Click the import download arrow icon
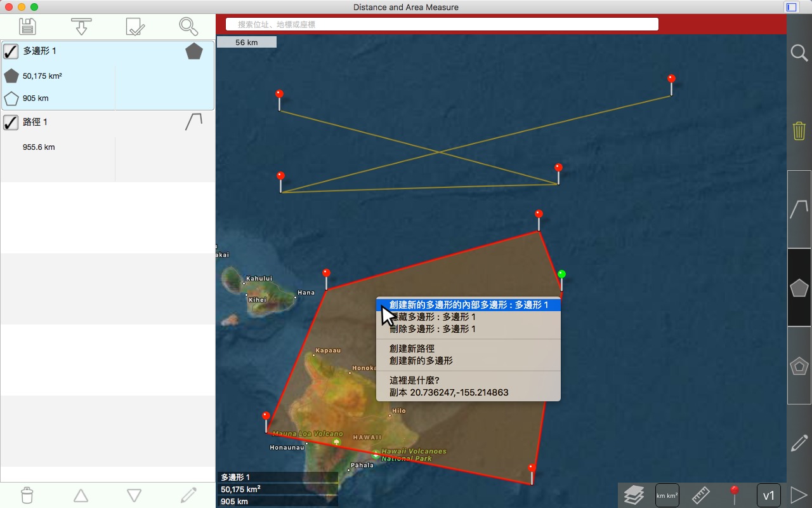 [x=81, y=27]
